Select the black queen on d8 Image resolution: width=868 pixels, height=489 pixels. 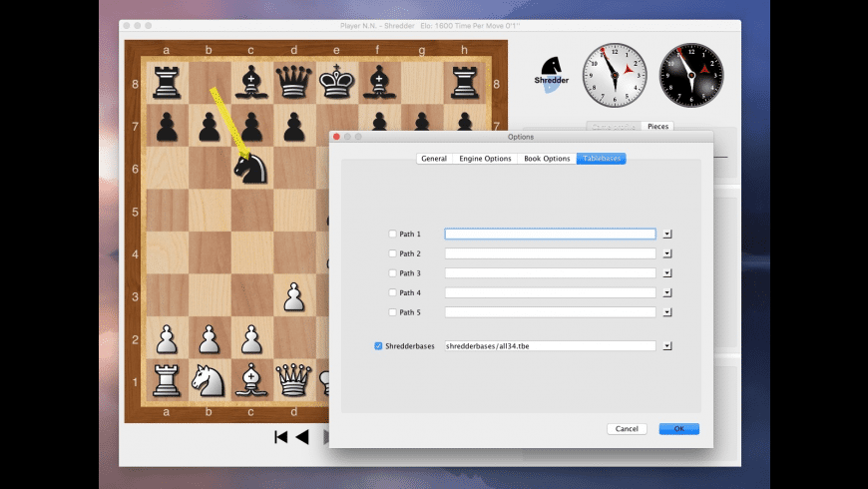click(x=294, y=83)
